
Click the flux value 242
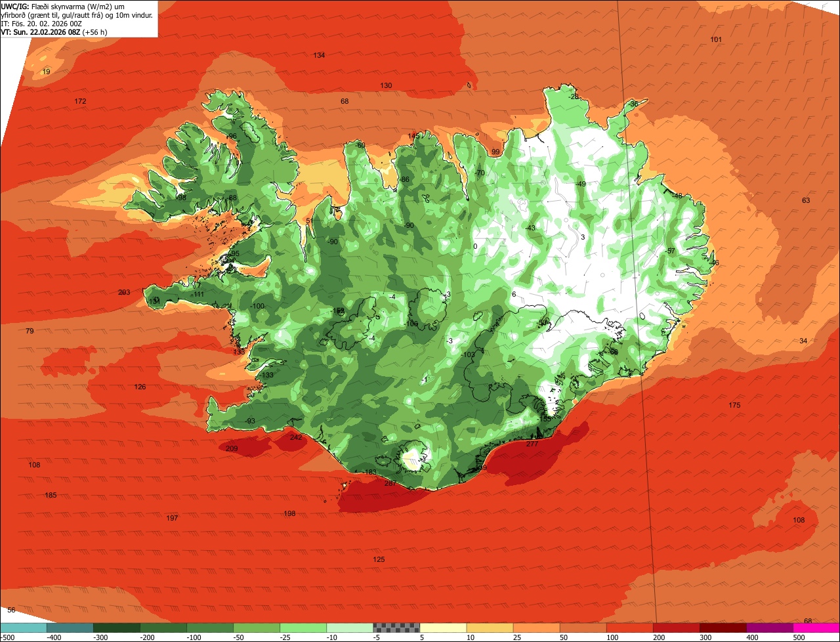click(x=296, y=437)
